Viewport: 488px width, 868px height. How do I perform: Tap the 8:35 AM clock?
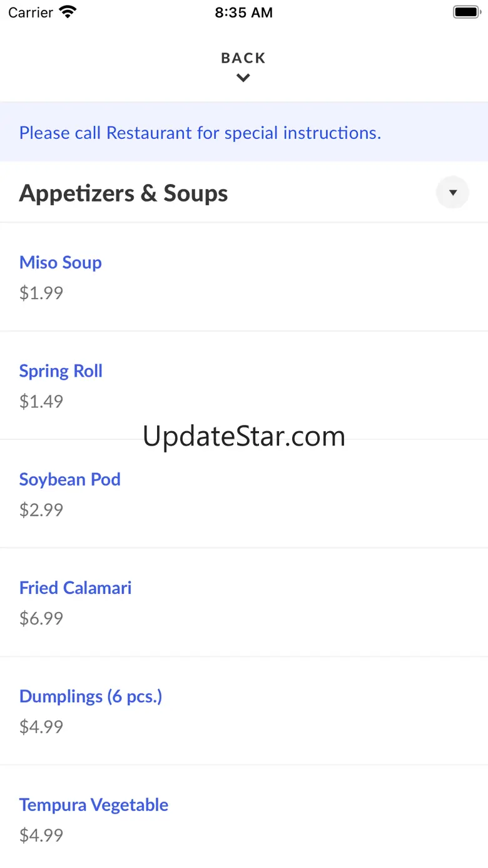(x=244, y=13)
